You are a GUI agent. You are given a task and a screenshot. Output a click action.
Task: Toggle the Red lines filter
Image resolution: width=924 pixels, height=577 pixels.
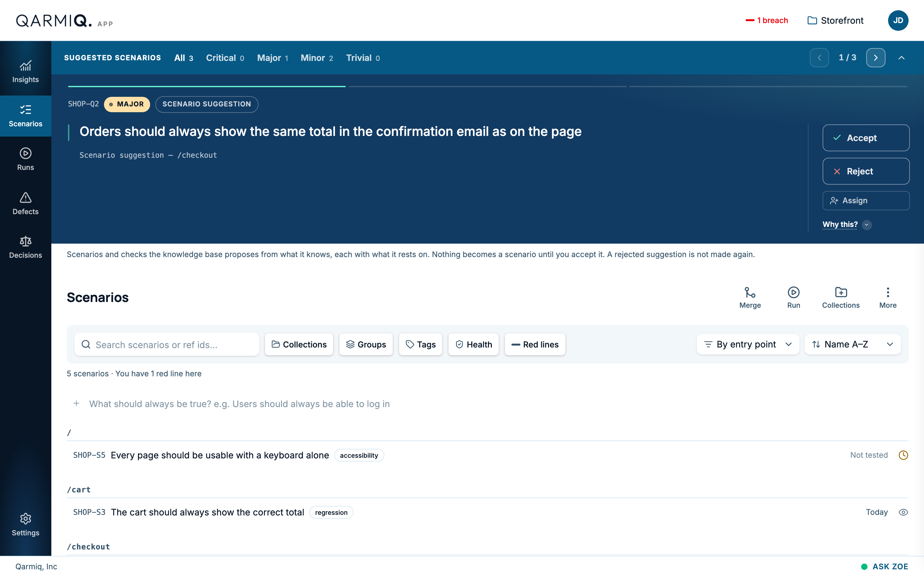[x=535, y=344]
